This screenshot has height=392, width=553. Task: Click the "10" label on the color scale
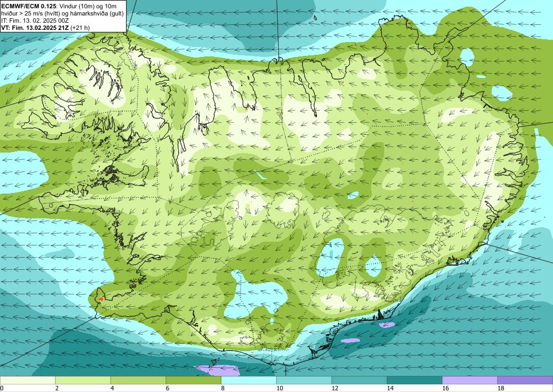(279, 389)
